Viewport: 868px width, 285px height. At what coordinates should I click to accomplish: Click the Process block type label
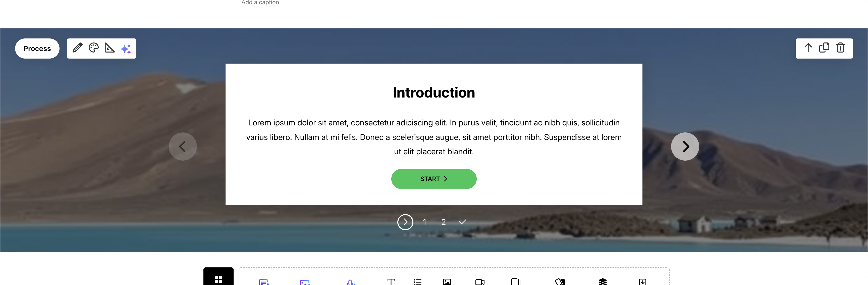(37, 48)
